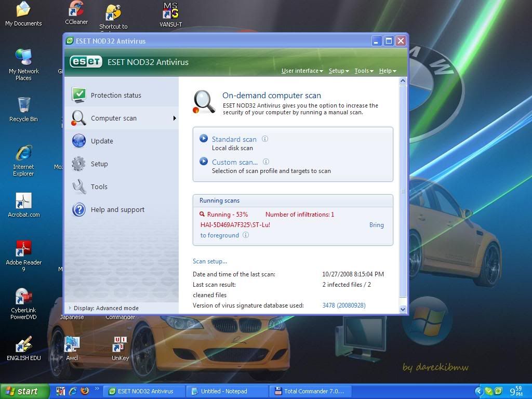This screenshot has width=532, height=399.
Task: Switch to Total Commander taskbar button
Action: (310, 391)
